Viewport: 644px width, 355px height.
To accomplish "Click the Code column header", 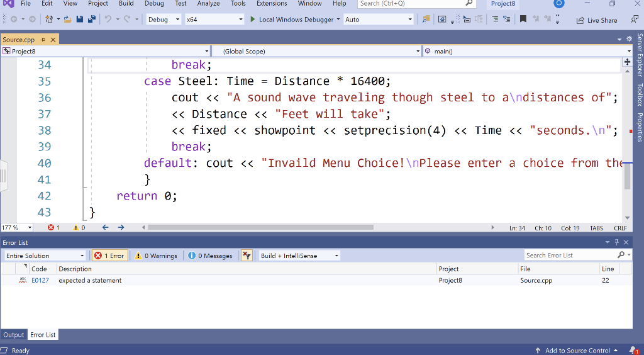I will pyautogui.click(x=42, y=269).
